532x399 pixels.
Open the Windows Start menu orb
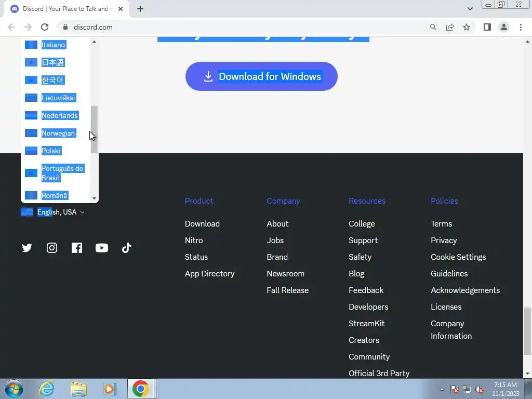(14, 389)
